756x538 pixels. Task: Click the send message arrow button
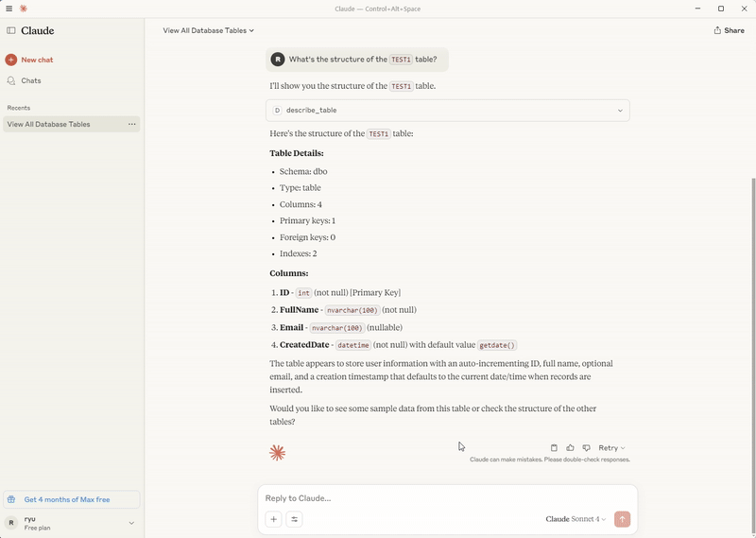pos(622,519)
